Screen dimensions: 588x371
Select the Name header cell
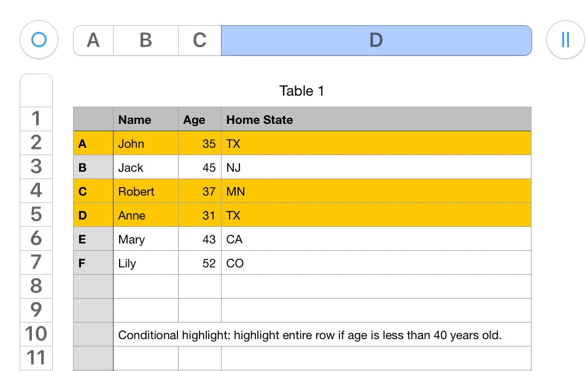[145, 120]
